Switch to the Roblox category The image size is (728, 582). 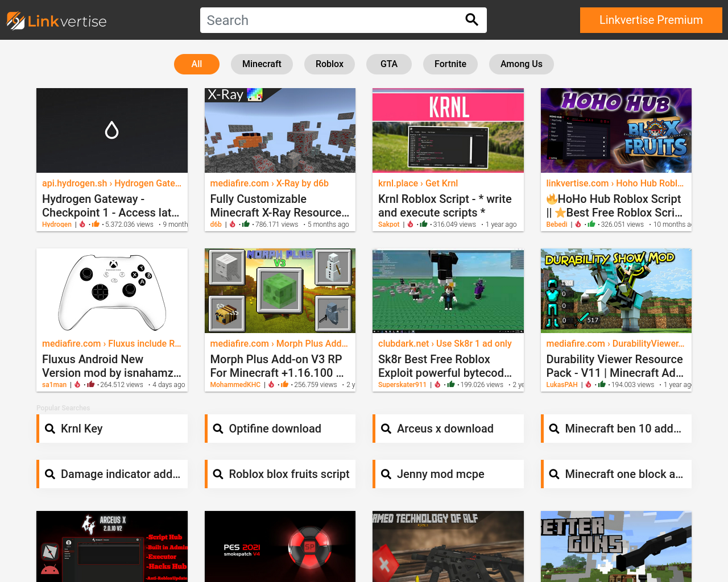(x=330, y=64)
